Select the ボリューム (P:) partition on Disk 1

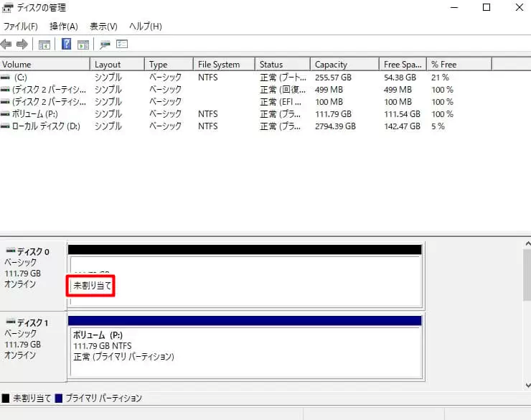coord(244,346)
